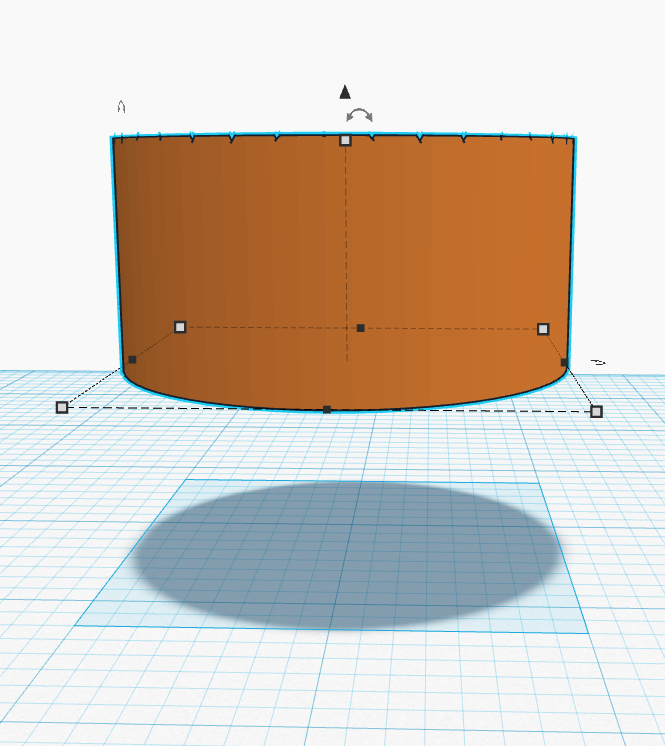The image size is (665, 746).
Task: Click the curved double-arrow rotation handle
Action: 360,115
